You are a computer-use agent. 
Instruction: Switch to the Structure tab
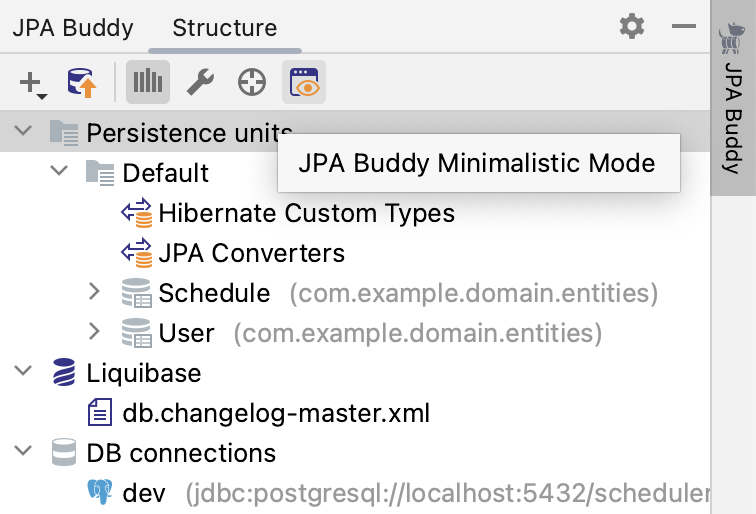[x=225, y=27]
